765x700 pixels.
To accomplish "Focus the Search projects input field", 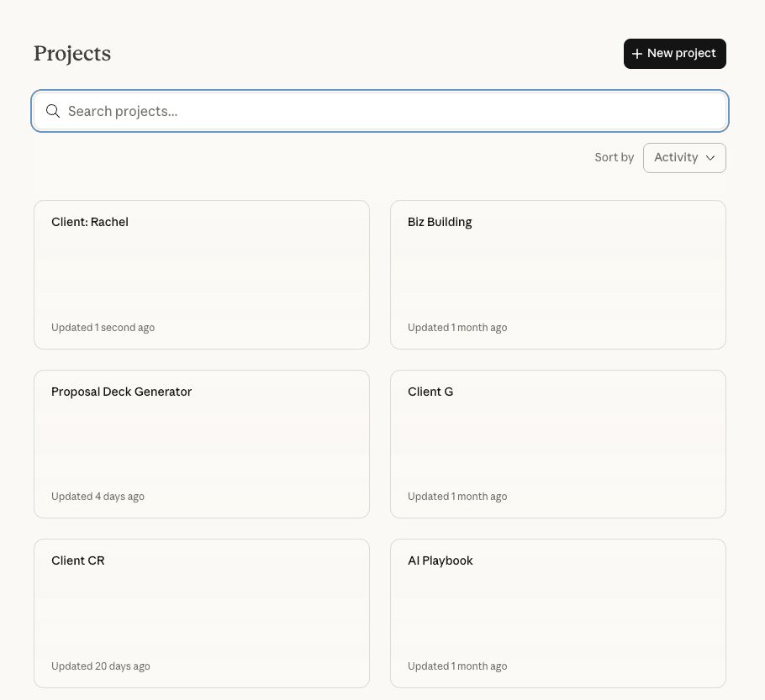I will (x=387, y=111).
